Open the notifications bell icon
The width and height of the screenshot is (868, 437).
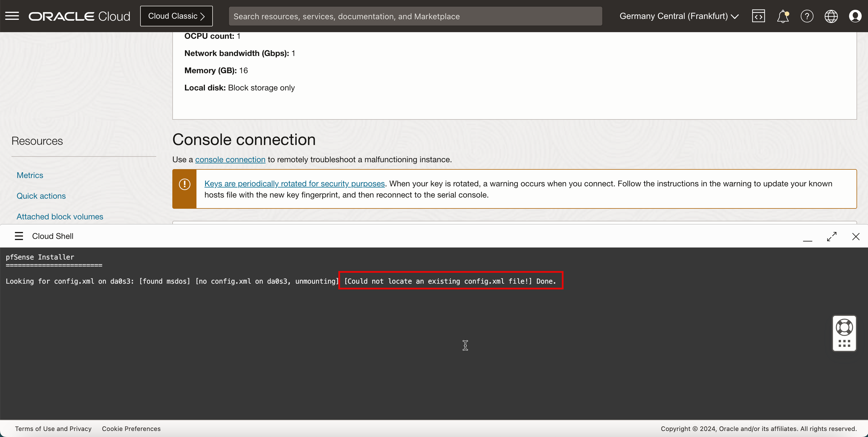[x=782, y=16]
